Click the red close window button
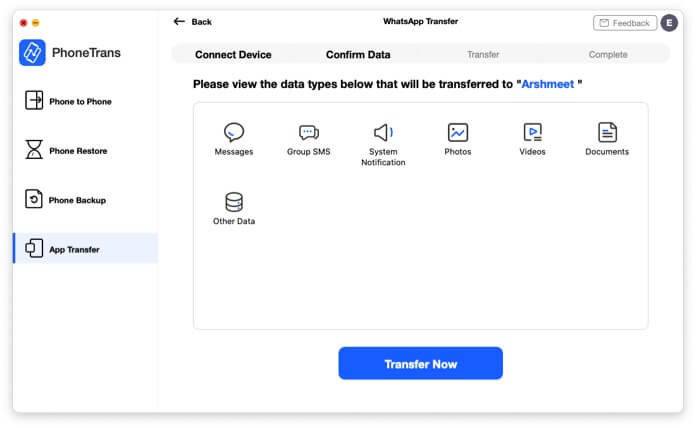This screenshot has width=696, height=428. pyautogui.click(x=24, y=22)
